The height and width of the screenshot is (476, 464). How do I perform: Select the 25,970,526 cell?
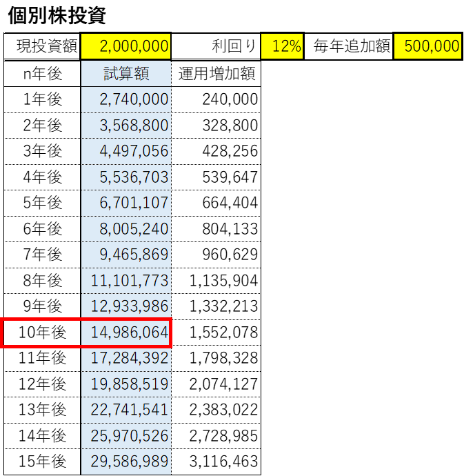[x=126, y=436]
